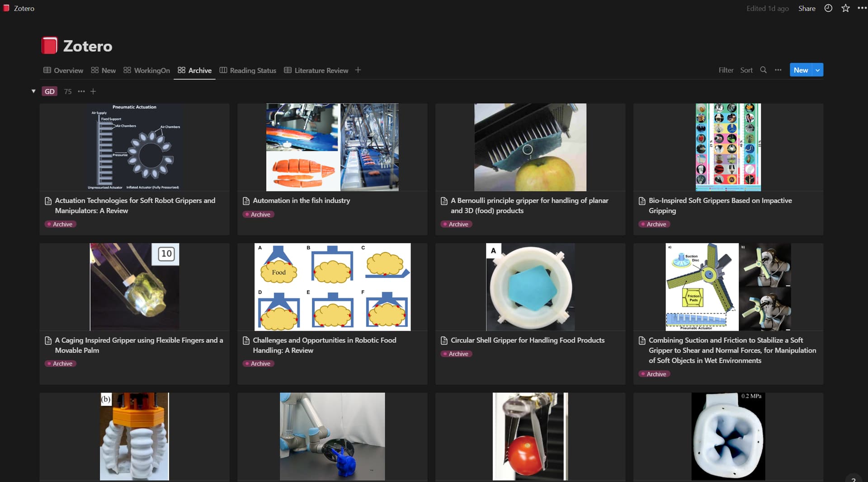
Task: Open the salmon fish processing thumbnail
Action: point(332,147)
